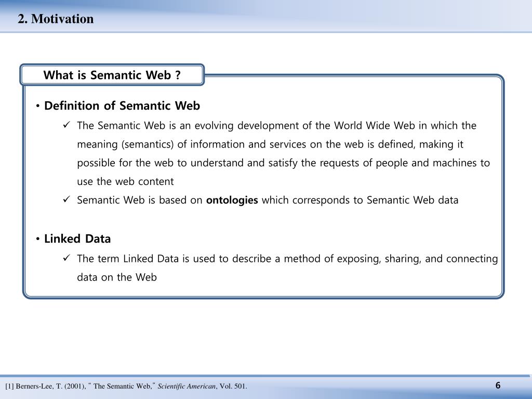Click the line starting "The Semantic Web is an evolving"
Screen dimensions: 532x399
pos(276,126)
